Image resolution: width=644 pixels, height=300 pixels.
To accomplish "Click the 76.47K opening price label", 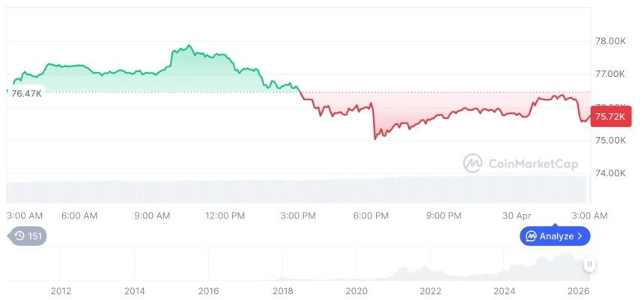I will pos(27,93).
